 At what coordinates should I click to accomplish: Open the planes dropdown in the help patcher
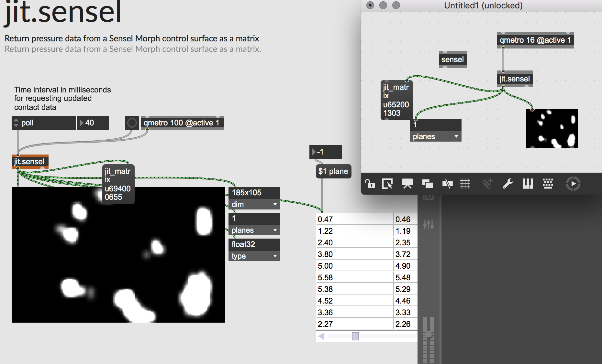click(x=254, y=230)
